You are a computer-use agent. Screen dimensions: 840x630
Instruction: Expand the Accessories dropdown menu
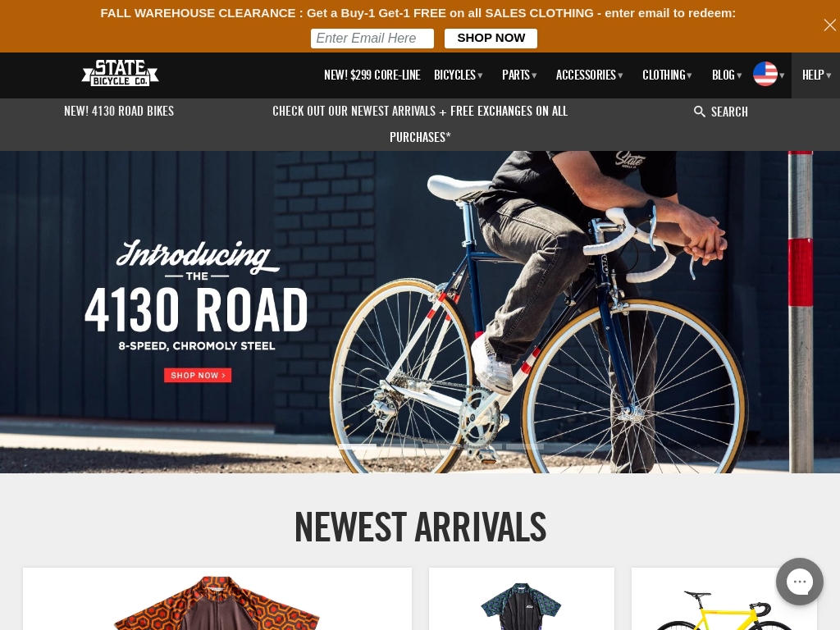coord(589,75)
